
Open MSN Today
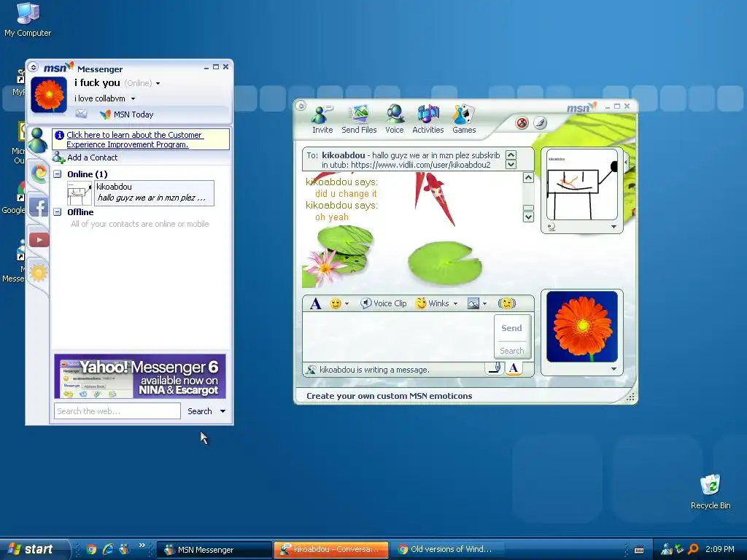pos(127,114)
